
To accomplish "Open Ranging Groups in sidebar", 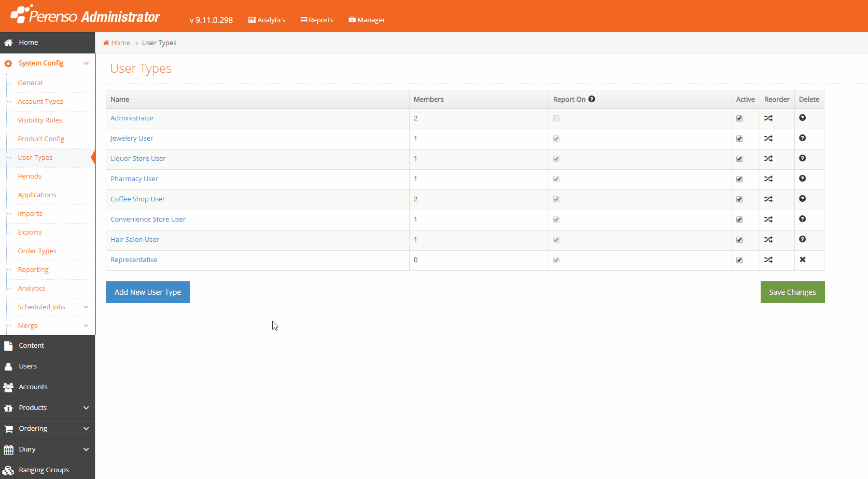I will (44, 470).
